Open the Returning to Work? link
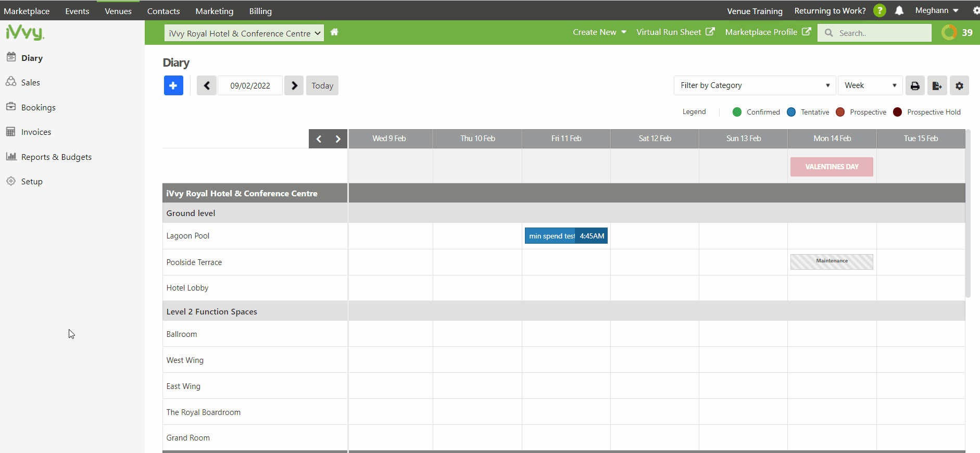 click(x=830, y=10)
